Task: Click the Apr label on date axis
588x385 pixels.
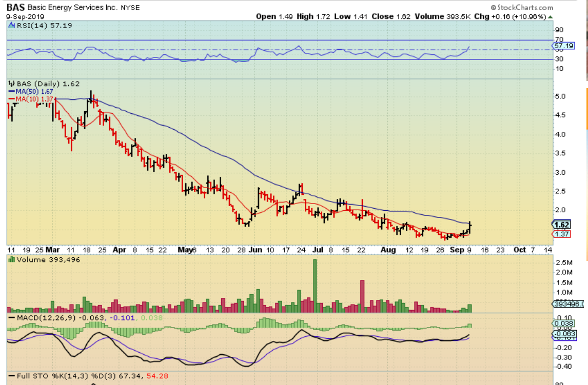Action: pyautogui.click(x=119, y=250)
